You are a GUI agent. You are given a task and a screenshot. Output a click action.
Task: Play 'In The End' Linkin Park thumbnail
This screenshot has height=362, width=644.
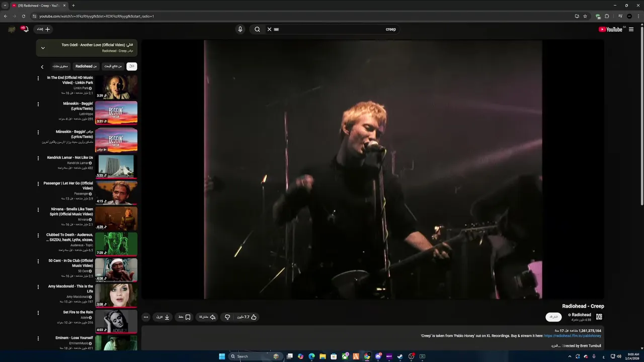116,87
